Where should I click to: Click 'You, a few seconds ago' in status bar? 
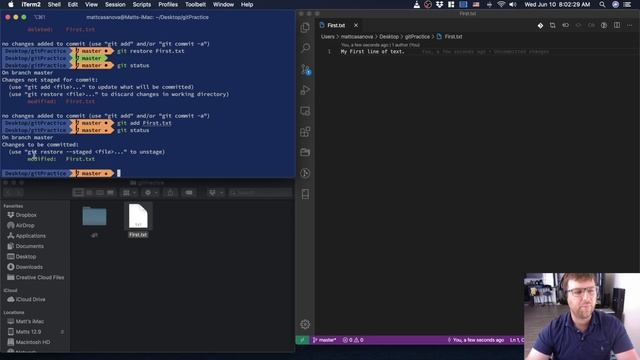point(476,340)
